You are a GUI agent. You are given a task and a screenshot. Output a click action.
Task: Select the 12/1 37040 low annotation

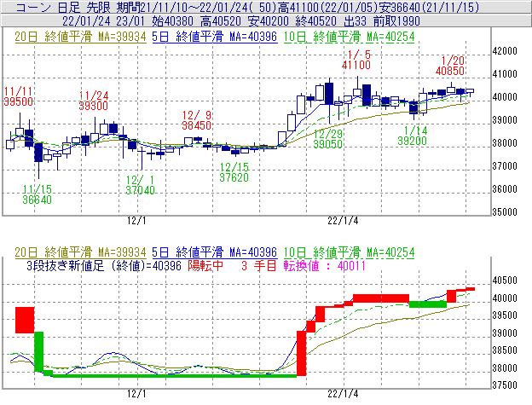click(x=140, y=185)
